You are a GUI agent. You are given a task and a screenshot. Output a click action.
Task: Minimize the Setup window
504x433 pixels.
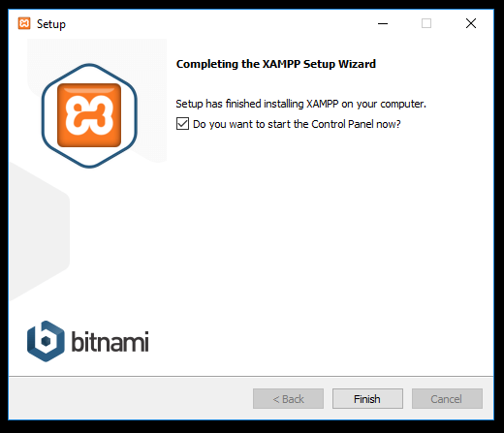click(x=383, y=23)
